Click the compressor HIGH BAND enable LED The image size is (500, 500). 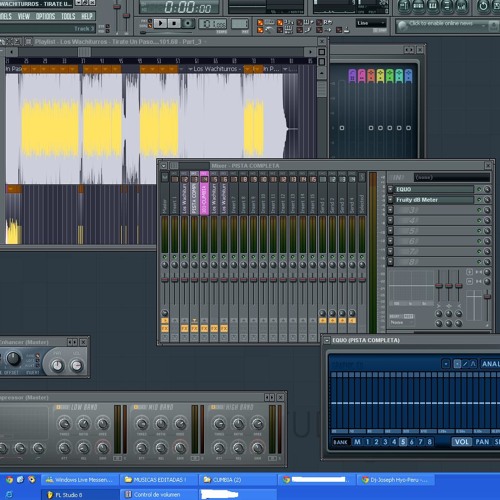pos(213,407)
